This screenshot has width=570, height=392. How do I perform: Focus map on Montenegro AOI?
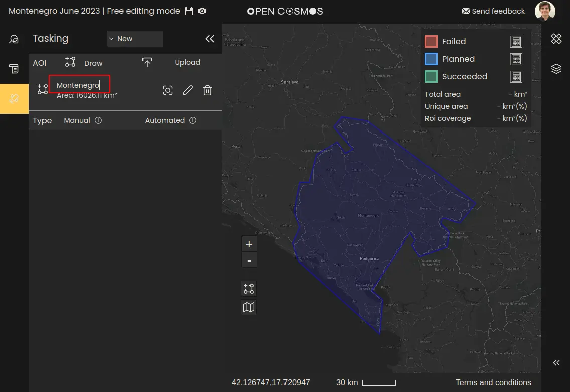tap(168, 90)
